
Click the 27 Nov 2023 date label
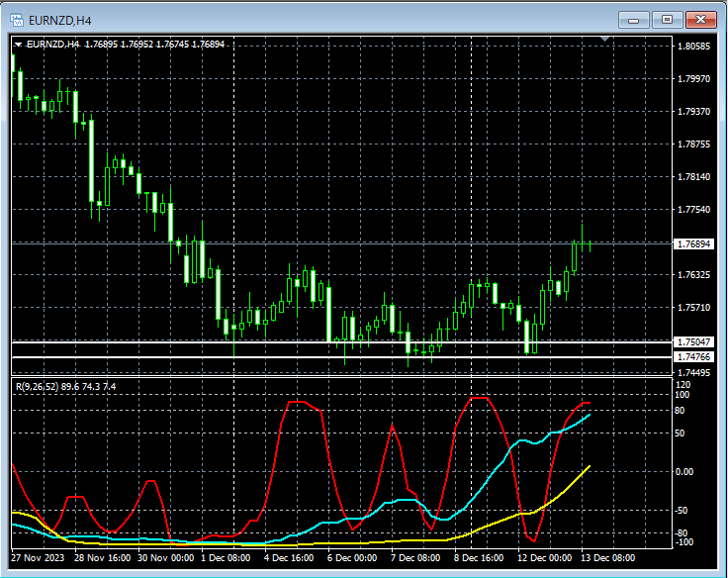click(38, 558)
